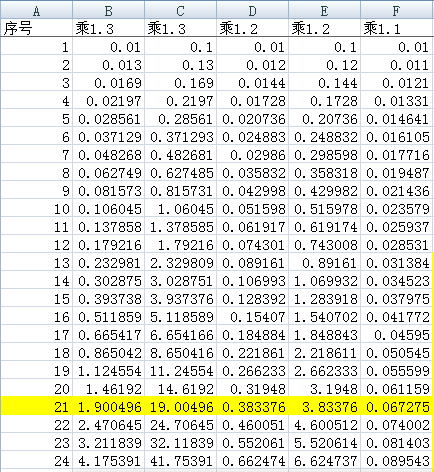
Task: Select column D header
Action: pyautogui.click(x=252, y=10)
